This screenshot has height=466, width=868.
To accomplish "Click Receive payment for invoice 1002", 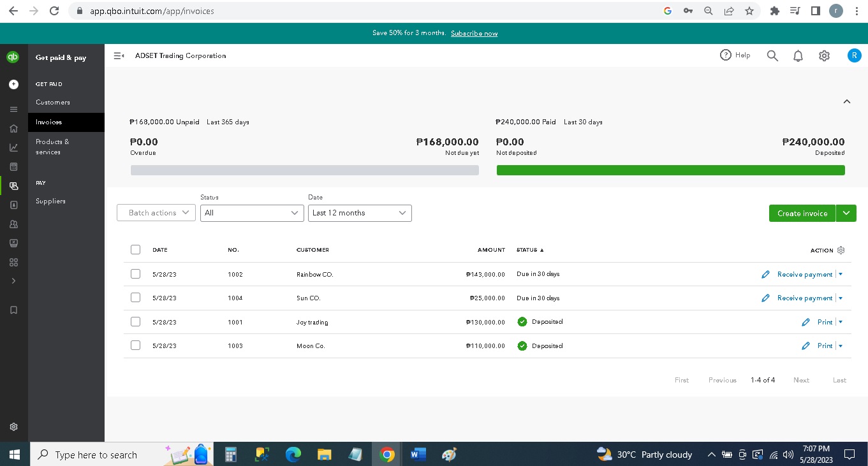I will tap(805, 274).
